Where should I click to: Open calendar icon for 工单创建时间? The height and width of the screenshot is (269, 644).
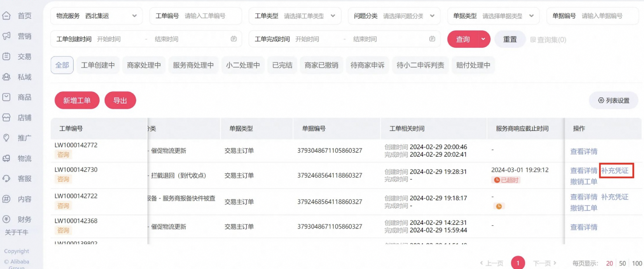pos(233,39)
